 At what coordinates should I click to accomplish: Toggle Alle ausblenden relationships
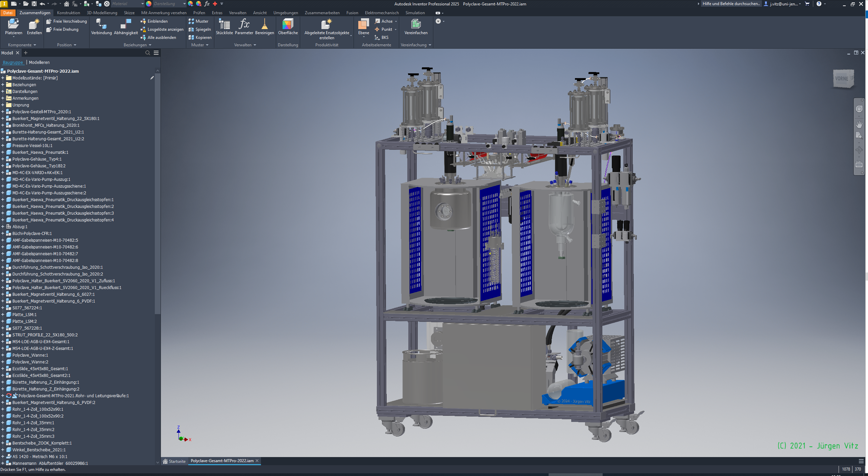[159, 38]
